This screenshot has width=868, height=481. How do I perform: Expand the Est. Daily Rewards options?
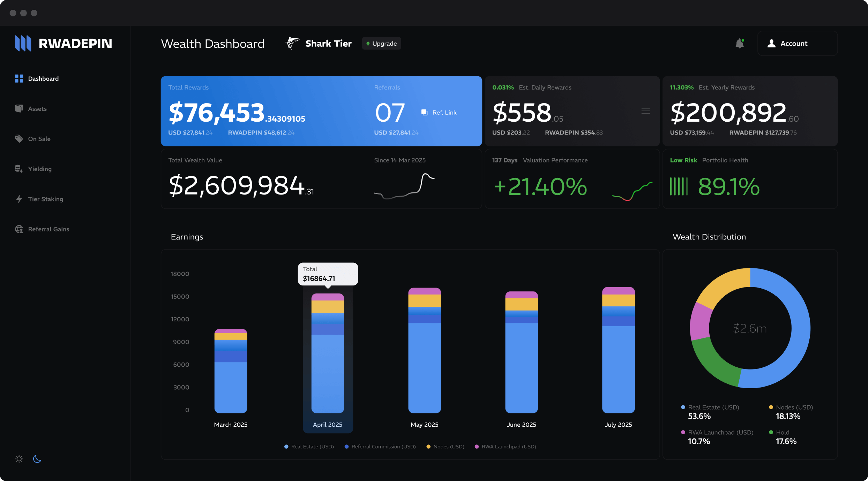coord(646,112)
